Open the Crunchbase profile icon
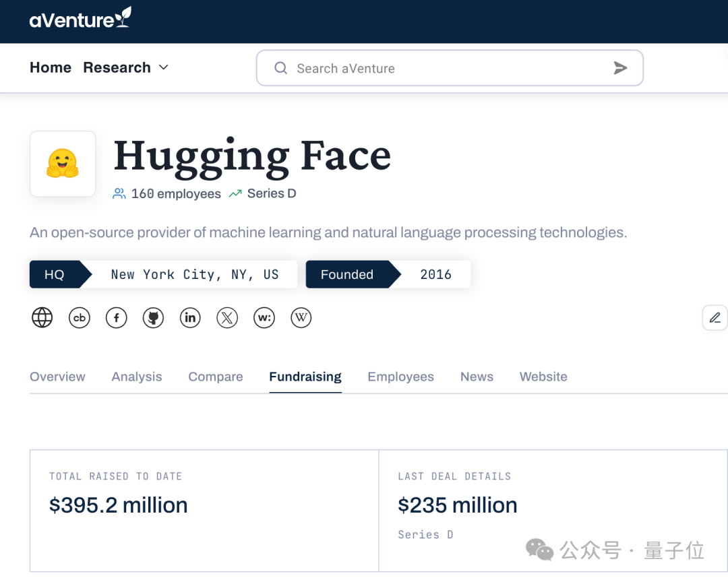Screen dimensions: 728x580 80,318
